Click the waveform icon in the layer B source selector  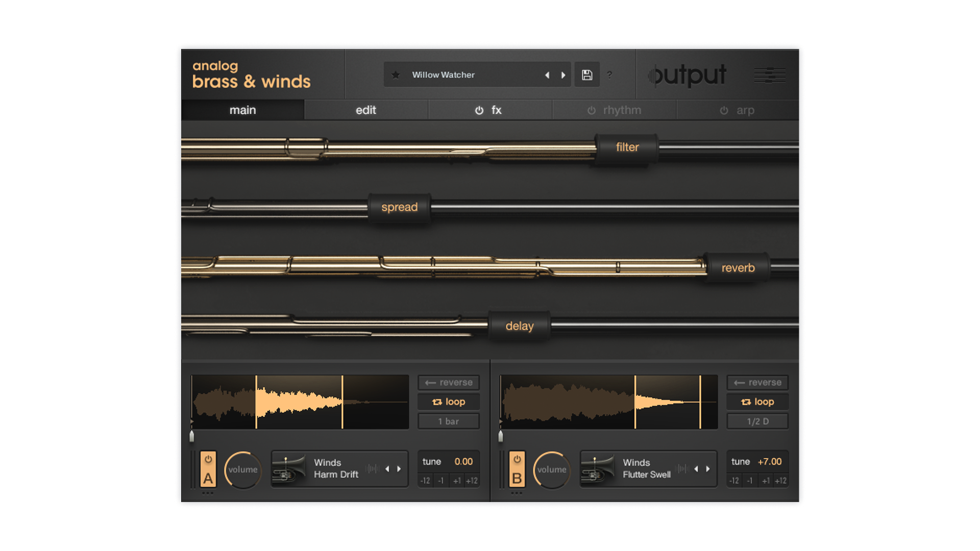pos(682,469)
